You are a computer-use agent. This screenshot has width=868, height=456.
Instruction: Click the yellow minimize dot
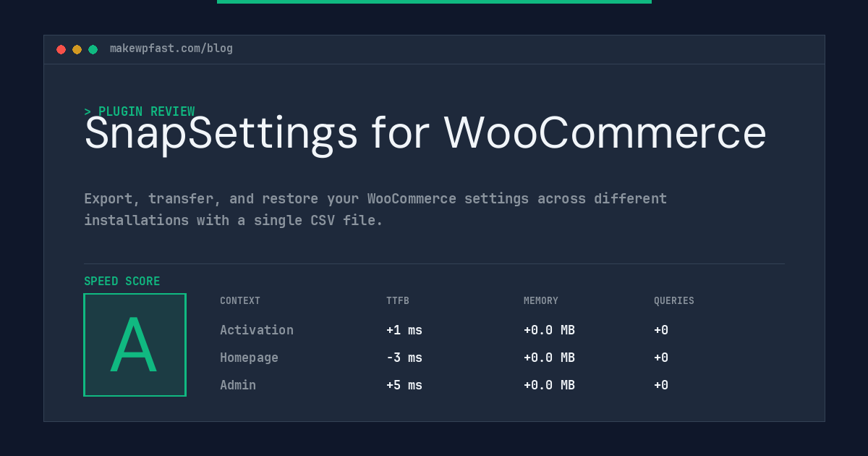[x=77, y=49]
